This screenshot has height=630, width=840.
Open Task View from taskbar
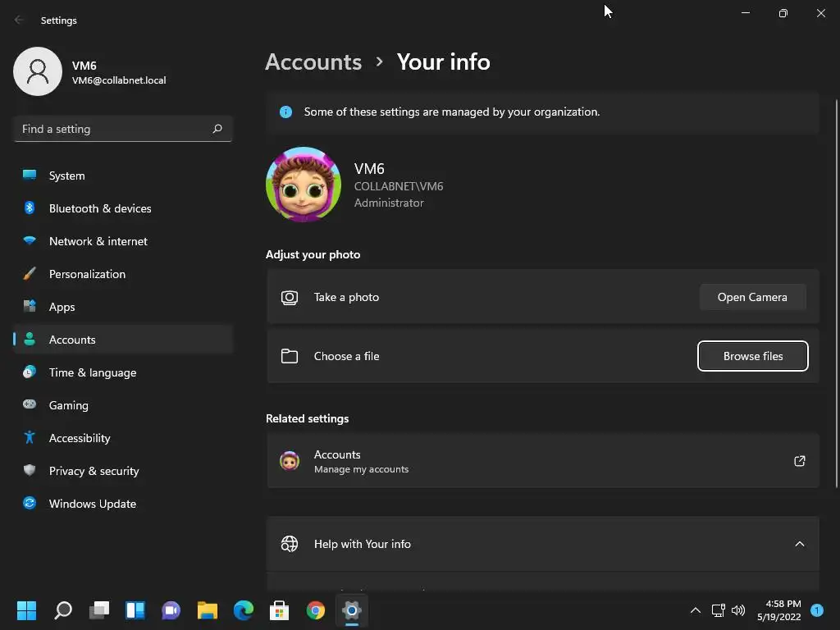pyautogui.click(x=99, y=610)
